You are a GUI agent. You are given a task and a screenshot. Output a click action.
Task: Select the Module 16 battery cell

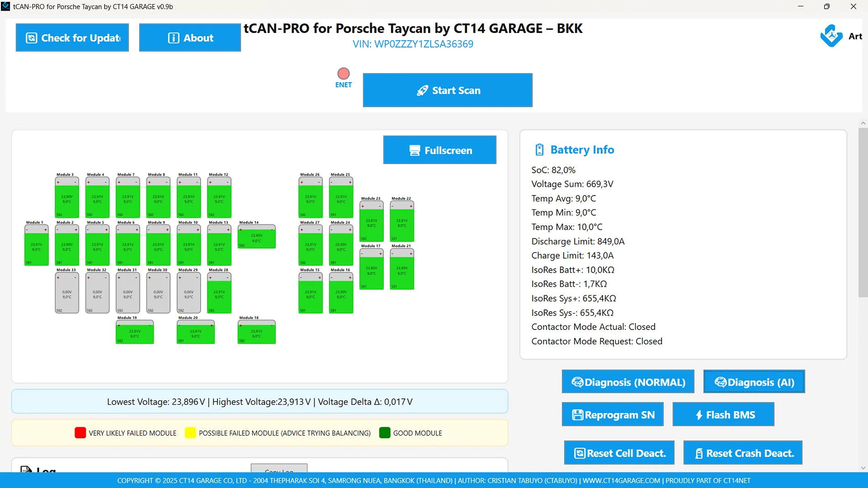[341, 293]
